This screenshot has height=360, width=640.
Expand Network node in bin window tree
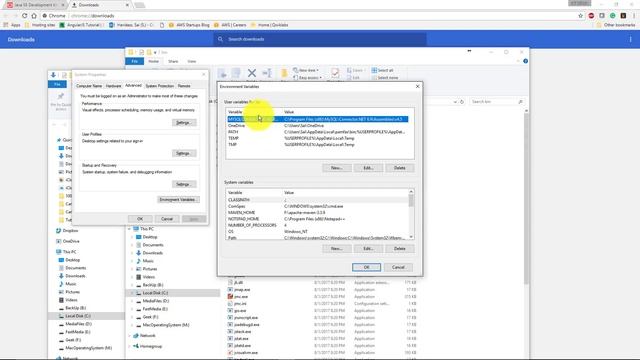click(x=130, y=336)
